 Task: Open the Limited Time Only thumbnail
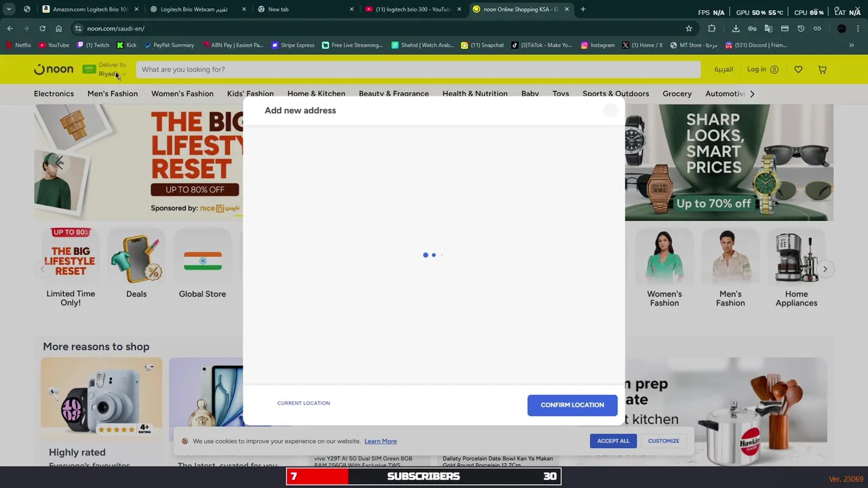pyautogui.click(x=71, y=268)
